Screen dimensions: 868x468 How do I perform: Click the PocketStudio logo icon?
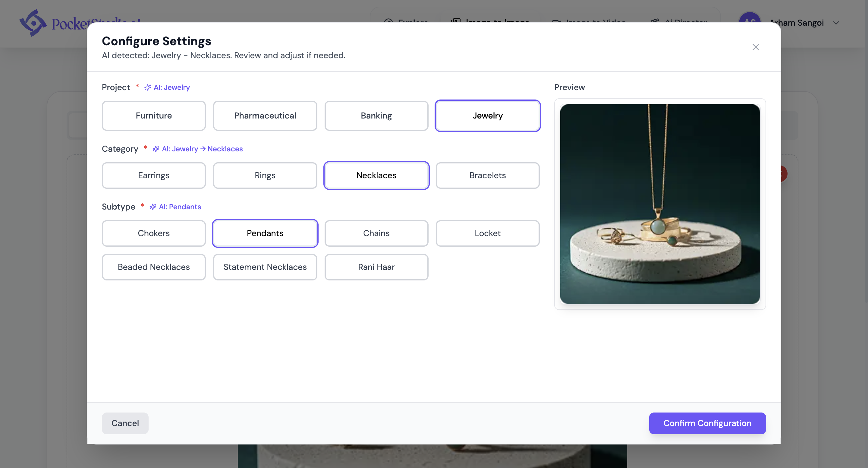33,23
